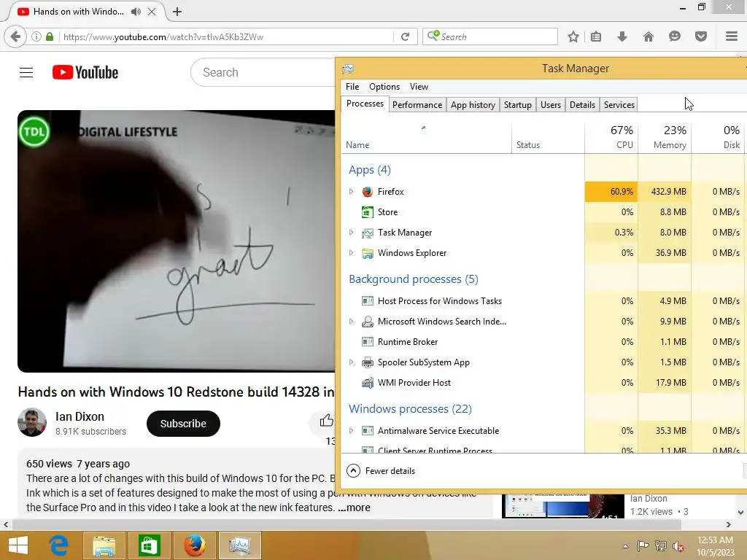The image size is (747, 560).
Task: Expand the Windows Explorer process row
Action: tap(351, 253)
